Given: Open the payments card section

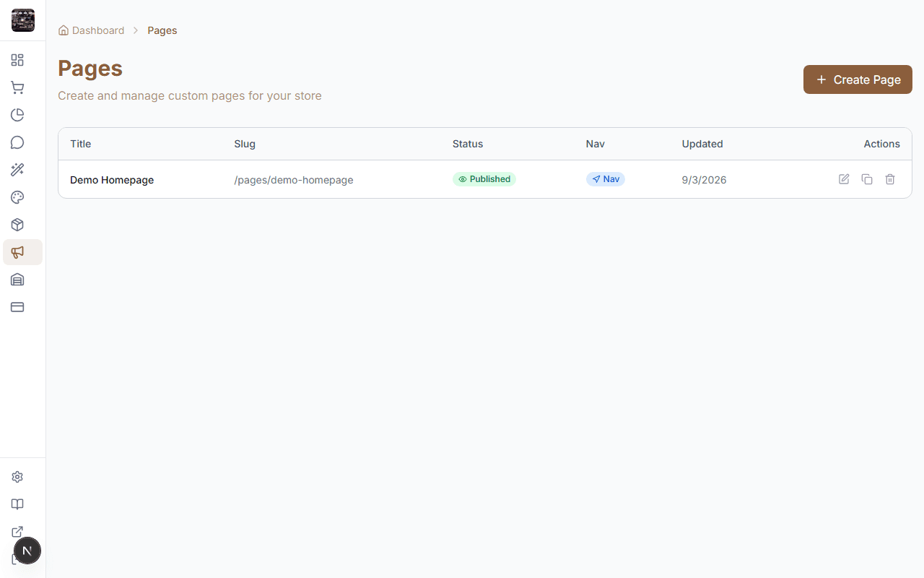Looking at the screenshot, I should click(17, 307).
